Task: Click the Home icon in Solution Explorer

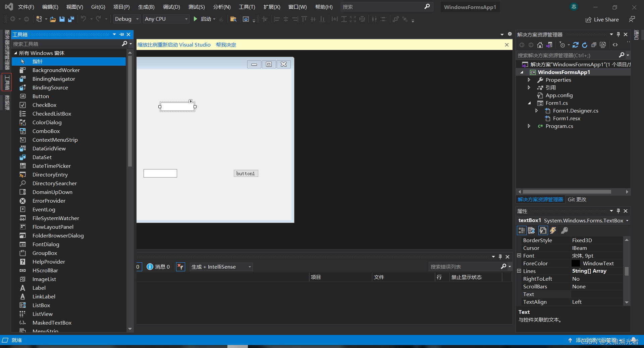Action: [x=540, y=45]
